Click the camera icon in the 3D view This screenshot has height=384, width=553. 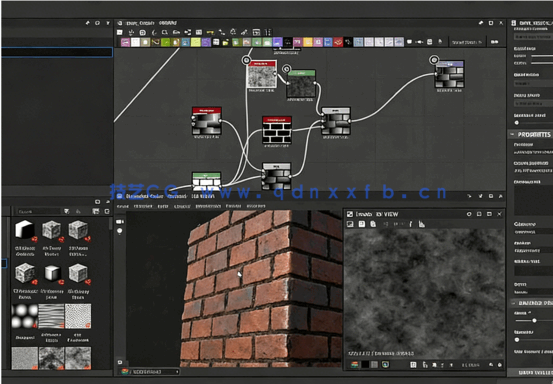120,221
